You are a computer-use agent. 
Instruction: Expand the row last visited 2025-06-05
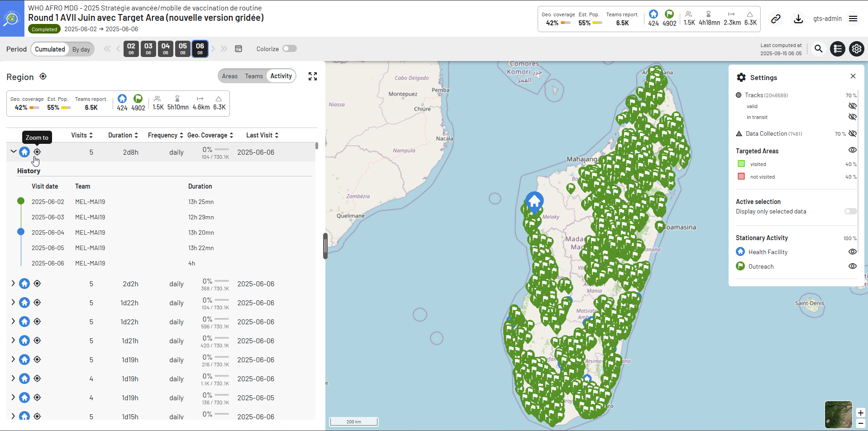13,398
